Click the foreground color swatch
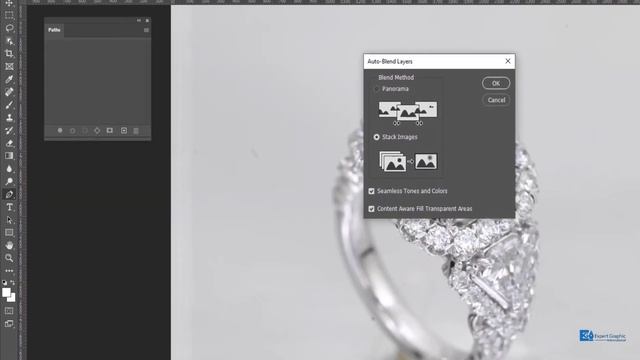The width and height of the screenshot is (640, 360). click(6, 292)
